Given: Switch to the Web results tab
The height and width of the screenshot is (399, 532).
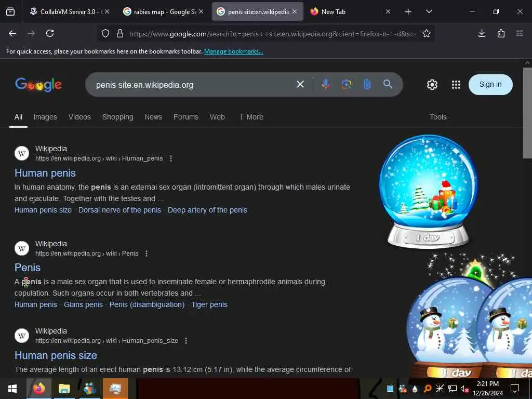Looking at the screenshot, I should [217, 117].
